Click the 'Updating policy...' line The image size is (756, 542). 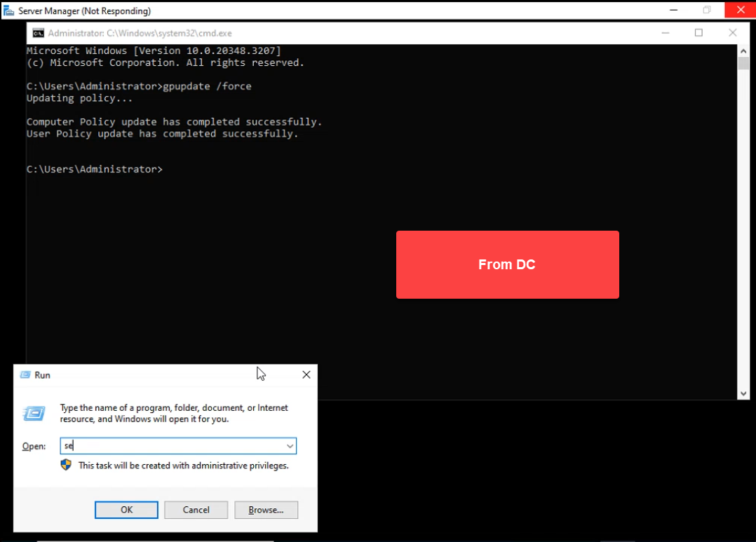[x=79, y=98]
